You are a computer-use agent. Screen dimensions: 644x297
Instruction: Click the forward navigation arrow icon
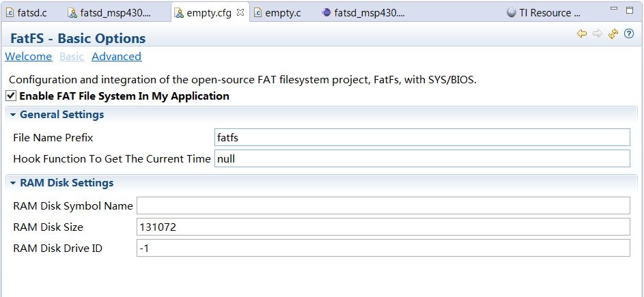(597, 33)
